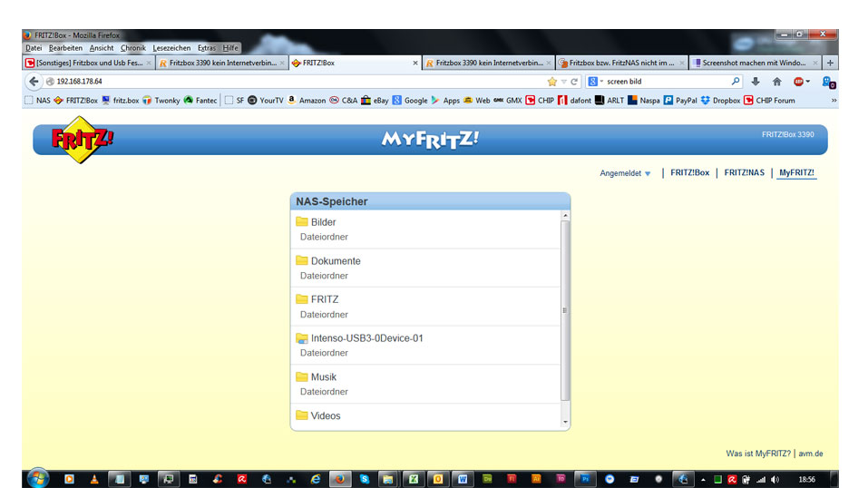
Task: Open the Fantec bookmark
Action: pyautogui.click(x=200, y=101)
